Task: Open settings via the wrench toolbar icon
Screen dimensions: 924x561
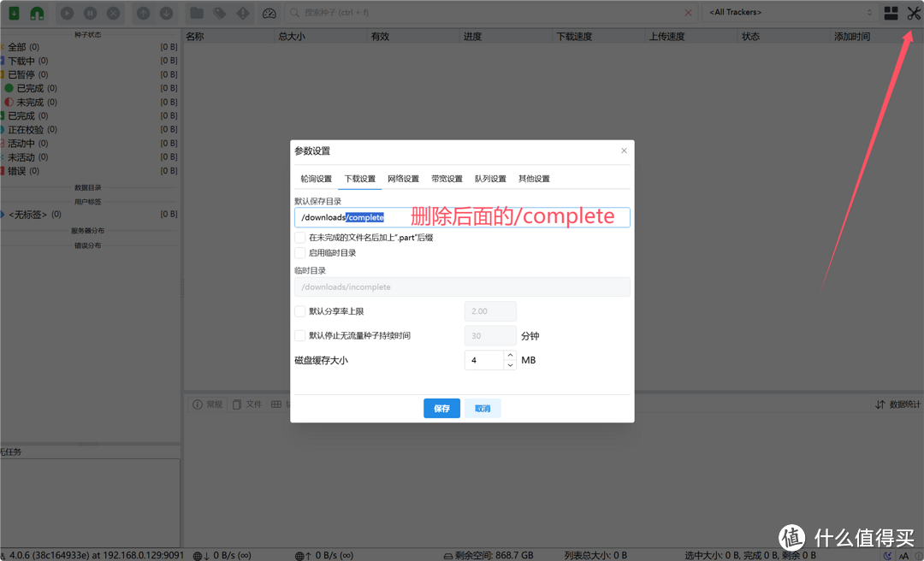Action: [x=912, y=13]
